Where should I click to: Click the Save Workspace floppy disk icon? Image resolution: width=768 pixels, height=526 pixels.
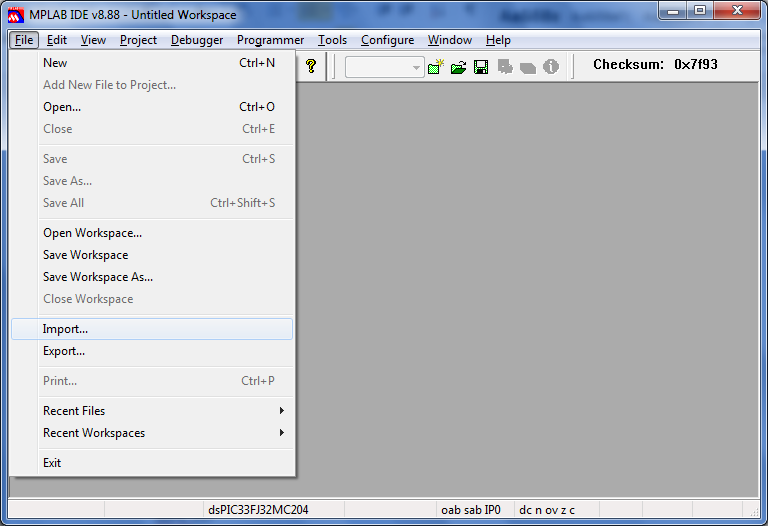tap(481, 67)
